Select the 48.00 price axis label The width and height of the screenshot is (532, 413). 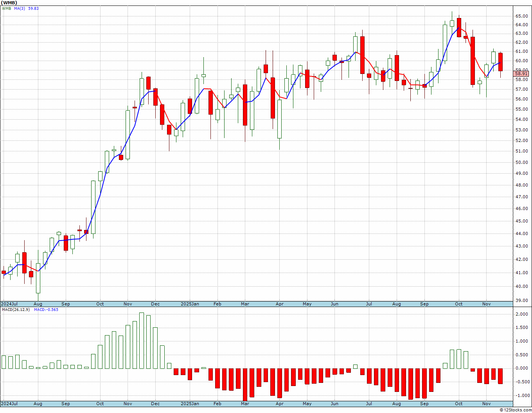[521, 185]
